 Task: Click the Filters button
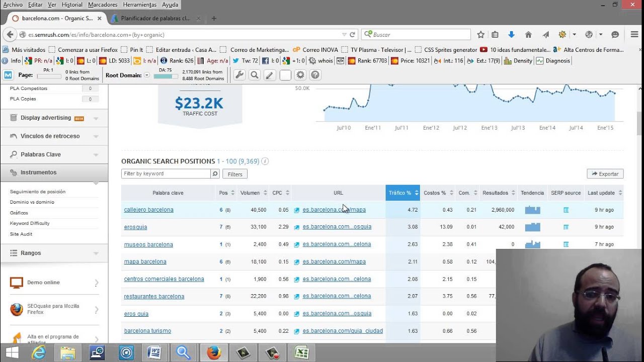point(235,174)
